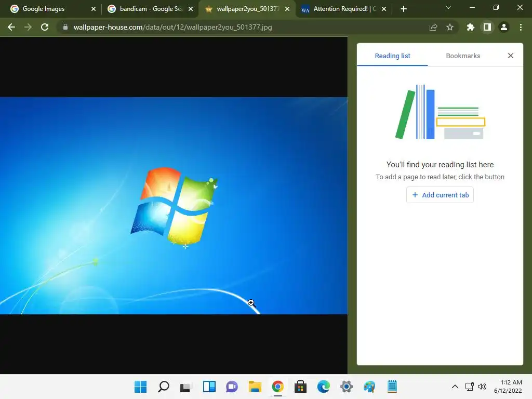Open the tab search dropdown arrow
532x399 pixels.
pyautogui.click(x=448, y=7)
